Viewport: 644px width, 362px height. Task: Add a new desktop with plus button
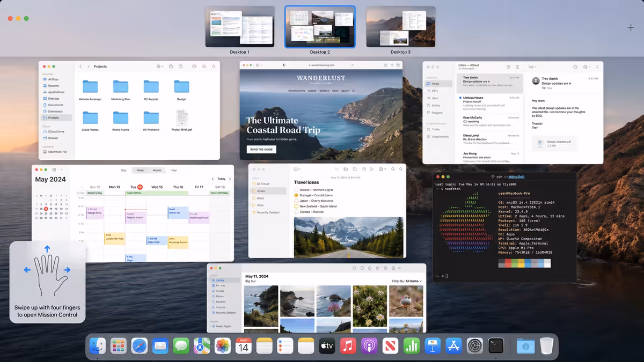630,27
